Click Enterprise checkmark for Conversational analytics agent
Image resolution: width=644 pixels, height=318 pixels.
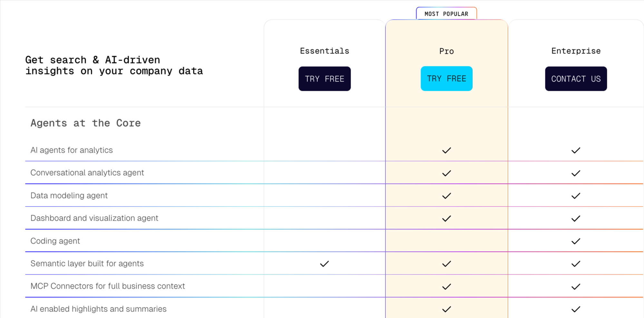pos(576,173)
